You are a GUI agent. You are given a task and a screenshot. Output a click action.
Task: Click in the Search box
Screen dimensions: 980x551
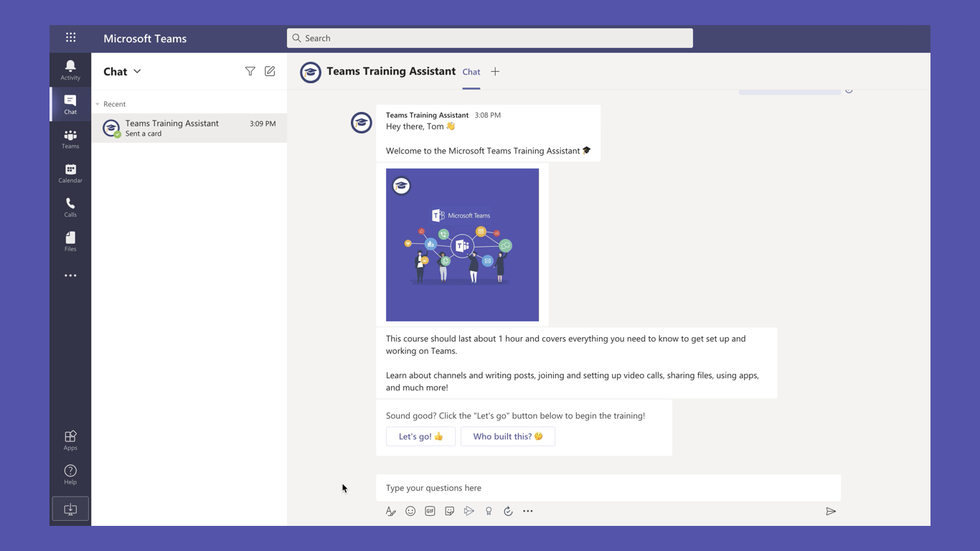[490, 38]
